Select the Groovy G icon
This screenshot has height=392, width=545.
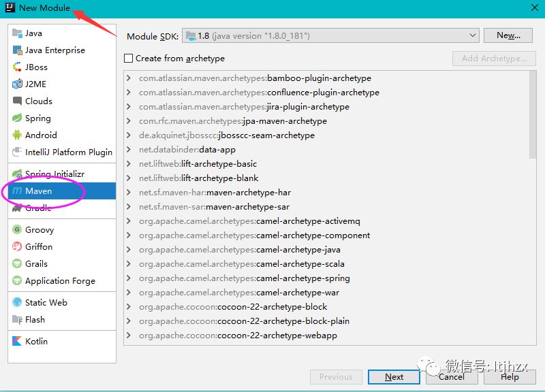coord(17,229)
